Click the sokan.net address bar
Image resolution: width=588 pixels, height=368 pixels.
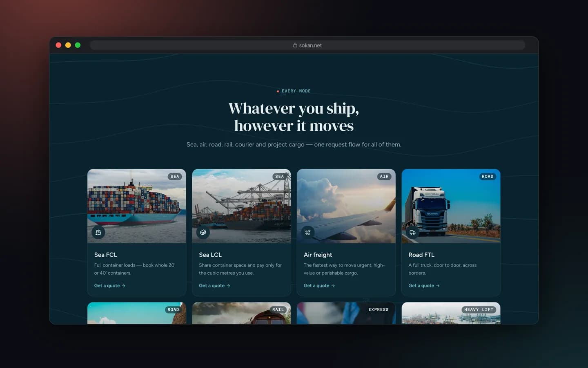click(x=307, y=45)
